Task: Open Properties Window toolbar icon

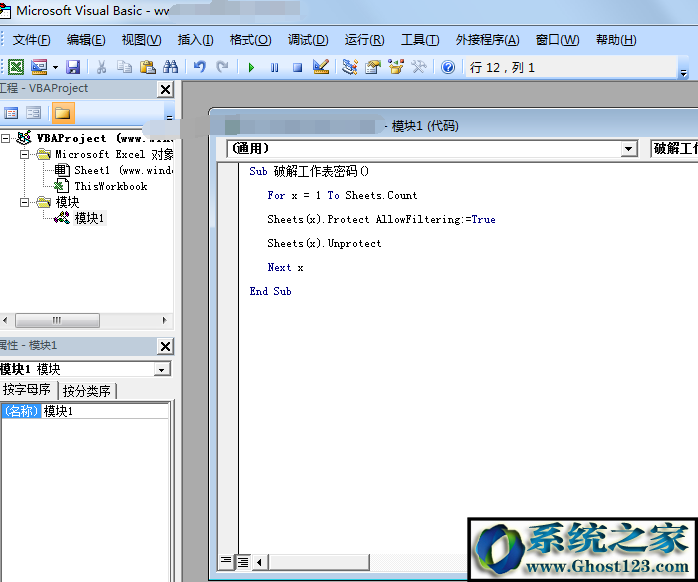Action: (373, 67)
